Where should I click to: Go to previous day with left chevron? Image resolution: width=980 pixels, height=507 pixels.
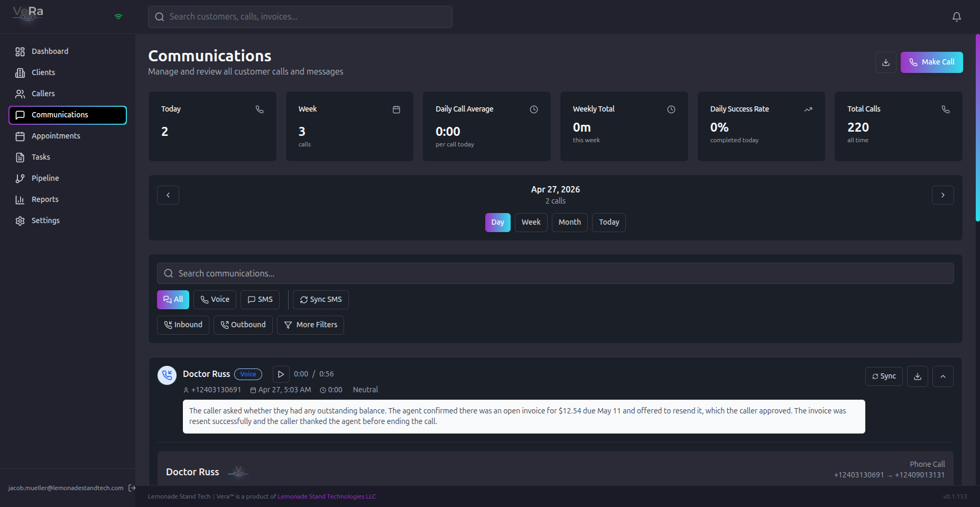(168, 195)
